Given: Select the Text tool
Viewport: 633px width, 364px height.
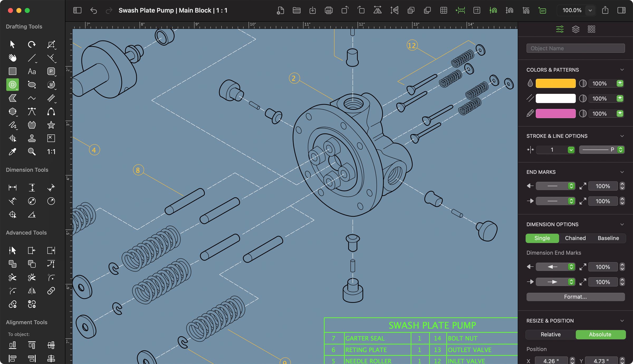Looking at the screenshot, I should [32, 71].
